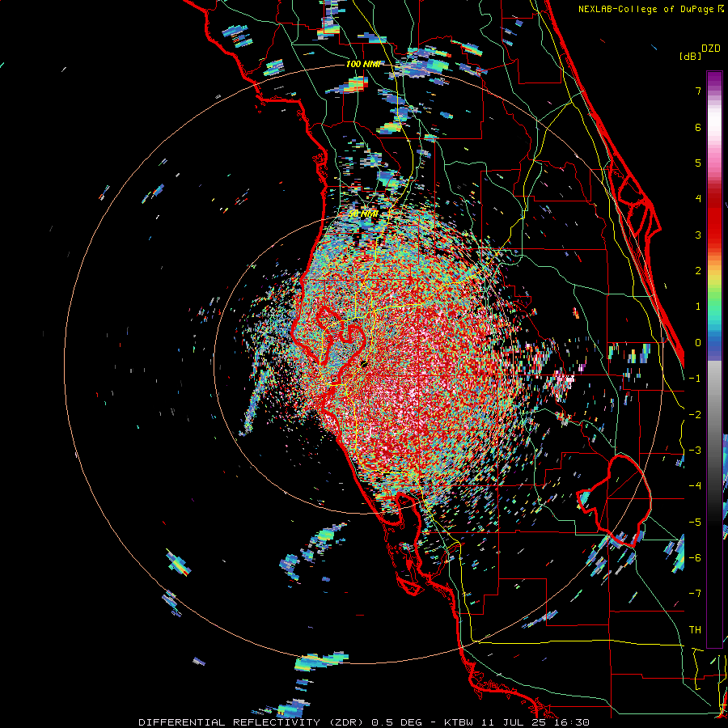Screen dimensions: 728x728
Task: Click the 3 value on ZDR scale
Action: (x=698, y=235)
